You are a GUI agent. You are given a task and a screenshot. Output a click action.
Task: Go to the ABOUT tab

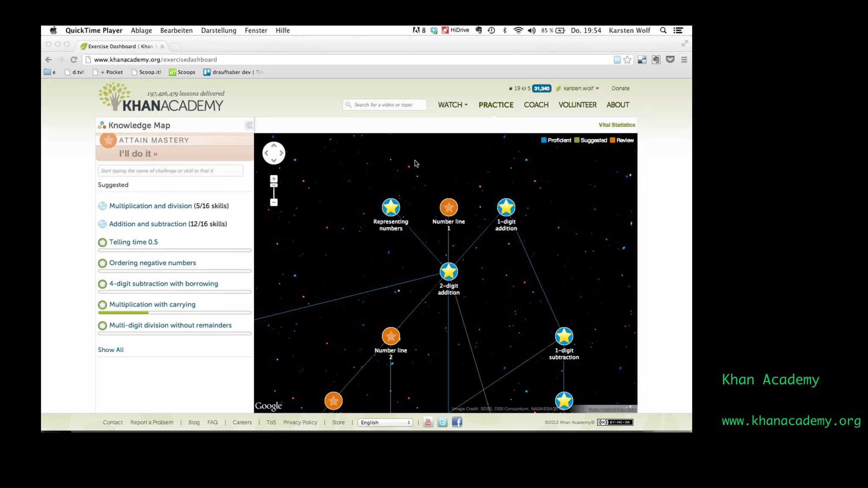click(x=618, y=105)
